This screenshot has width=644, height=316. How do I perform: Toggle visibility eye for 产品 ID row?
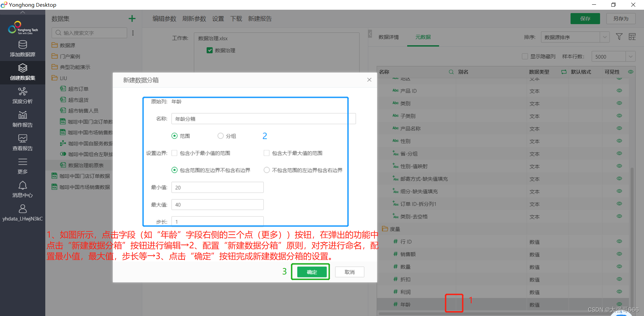619,90
